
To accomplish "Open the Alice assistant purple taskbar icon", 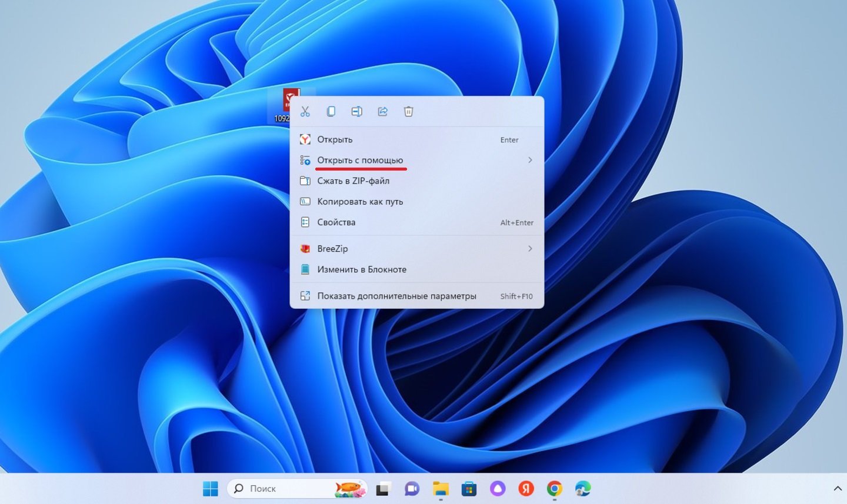I will tap(498, 489).
